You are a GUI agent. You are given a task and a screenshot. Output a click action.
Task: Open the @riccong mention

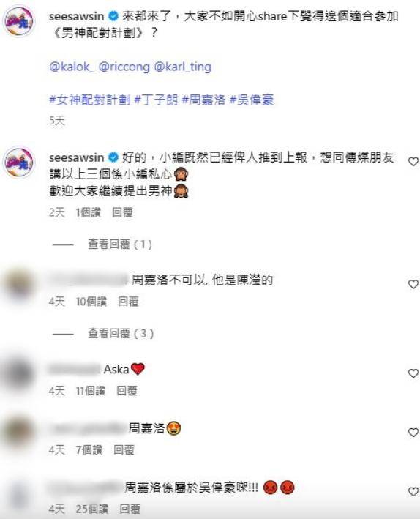tap(124, 67)
